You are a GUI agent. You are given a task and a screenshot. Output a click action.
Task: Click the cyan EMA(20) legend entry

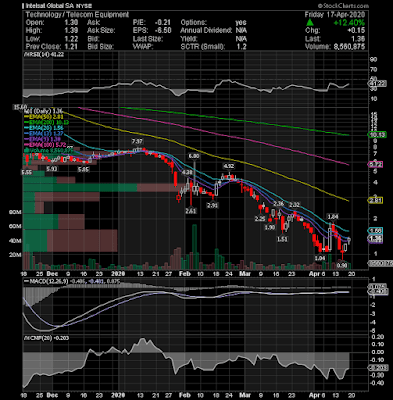pos(43,127)
